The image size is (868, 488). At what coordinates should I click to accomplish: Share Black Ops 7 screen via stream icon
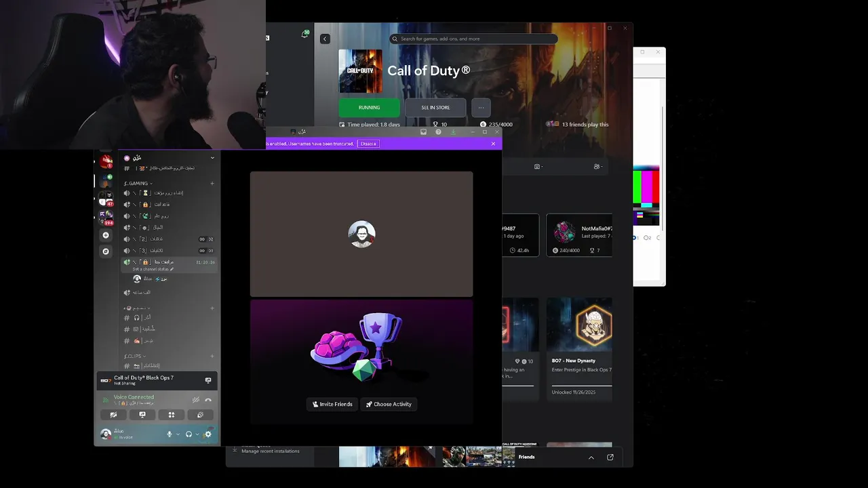click(x=208, y=380)
